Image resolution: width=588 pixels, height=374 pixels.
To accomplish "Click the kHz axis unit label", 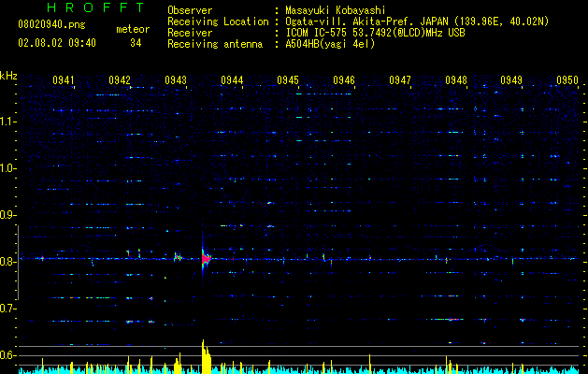I will pos(8,76).
